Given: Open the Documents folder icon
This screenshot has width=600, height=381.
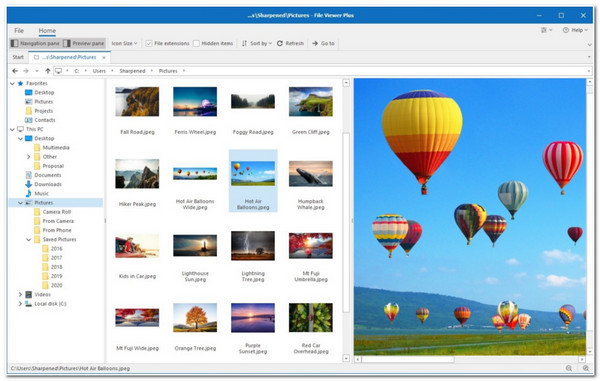Looking at the screenshot, I should coord(28,175).
